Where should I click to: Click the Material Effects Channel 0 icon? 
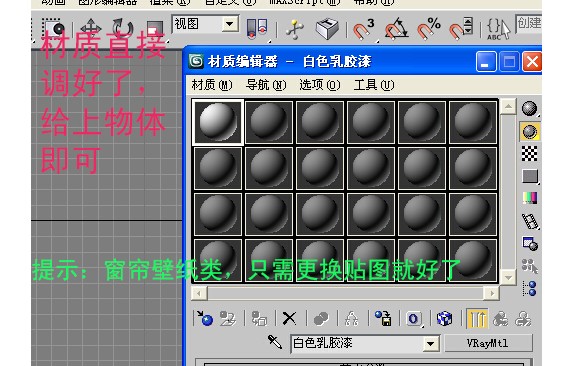click(x=414, y=319)
